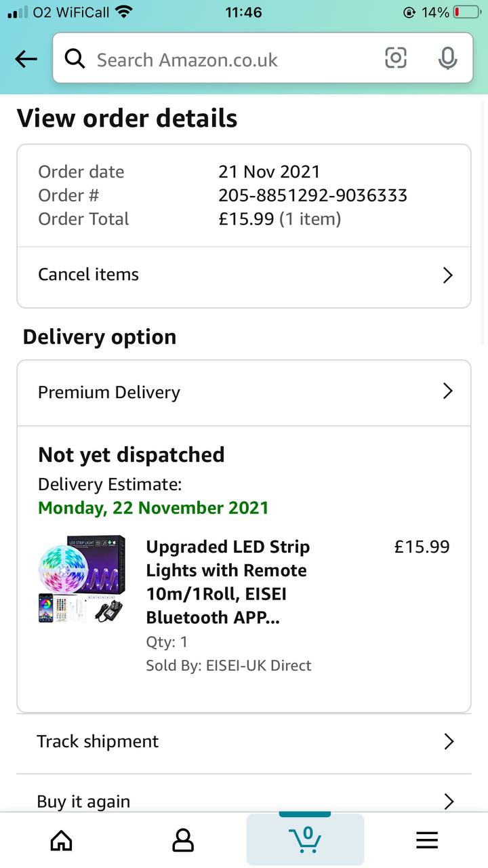Expand Premium Delivery chevron
Viewport: 488px width, 868px height.
point(447,391)
